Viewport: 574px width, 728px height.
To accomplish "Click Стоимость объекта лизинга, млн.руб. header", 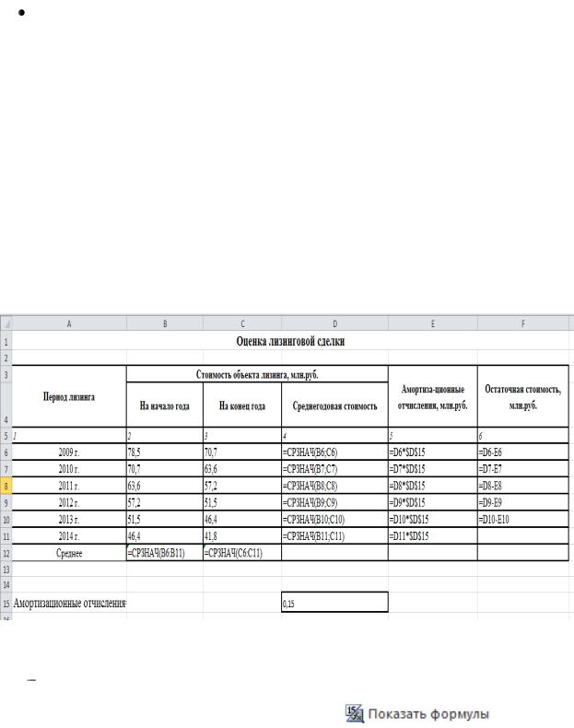I will (x=257, y=374).
